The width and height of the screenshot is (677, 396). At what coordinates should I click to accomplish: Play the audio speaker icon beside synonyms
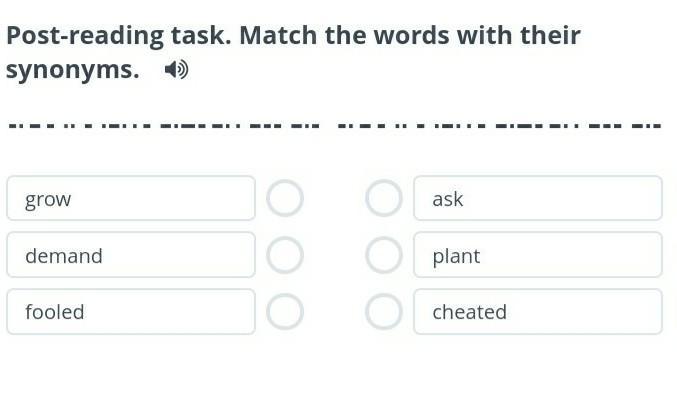176,70
